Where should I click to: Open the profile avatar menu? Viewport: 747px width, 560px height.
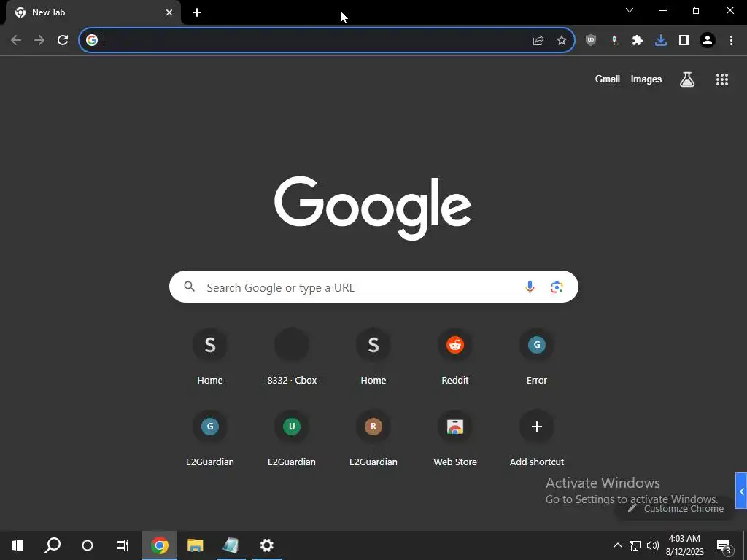click(708, 40)
